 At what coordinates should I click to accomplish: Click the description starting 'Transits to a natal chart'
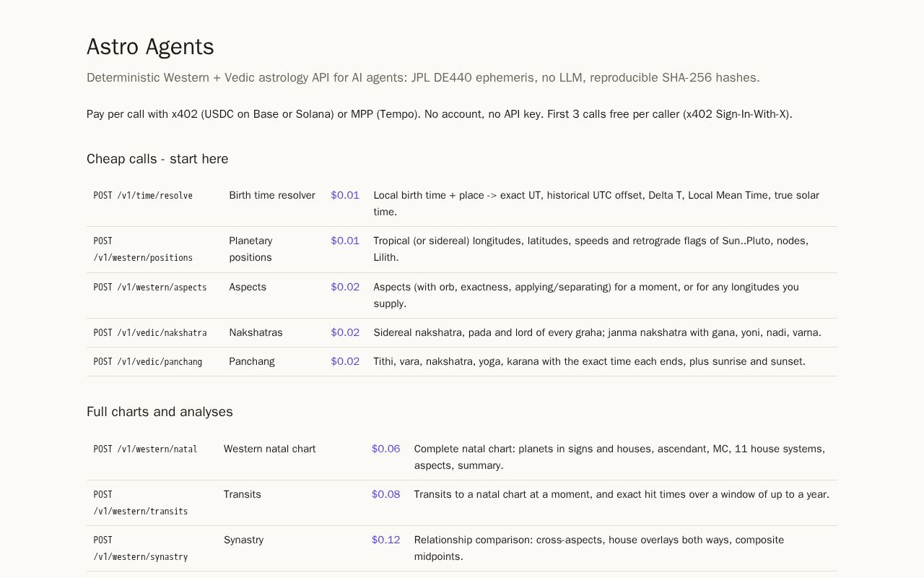click(x=622, y=495)
